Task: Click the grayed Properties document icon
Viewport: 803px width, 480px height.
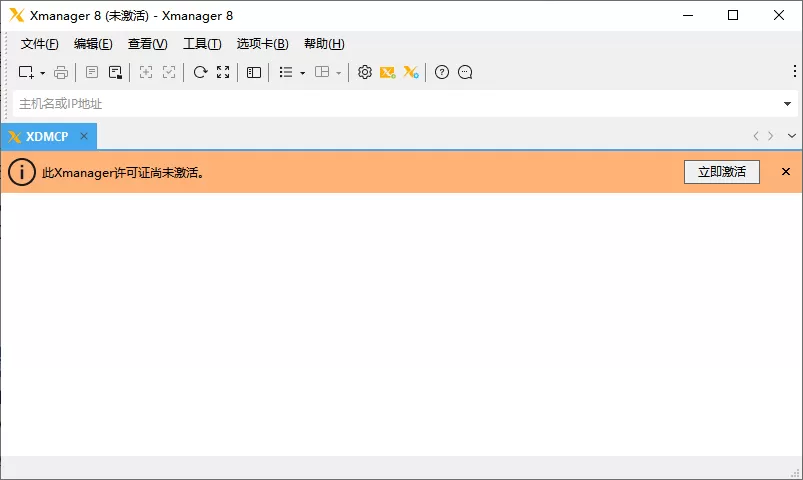Action: point(92,72)
